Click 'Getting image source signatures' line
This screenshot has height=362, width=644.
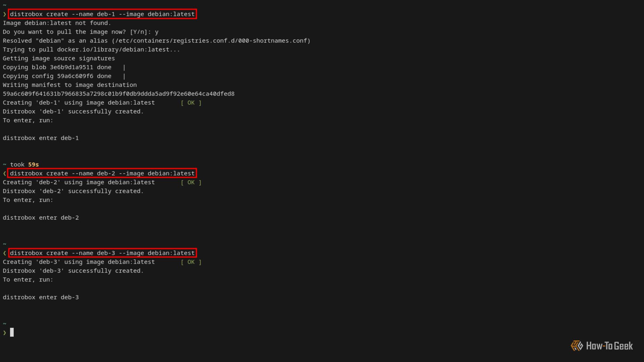[59, 58]
